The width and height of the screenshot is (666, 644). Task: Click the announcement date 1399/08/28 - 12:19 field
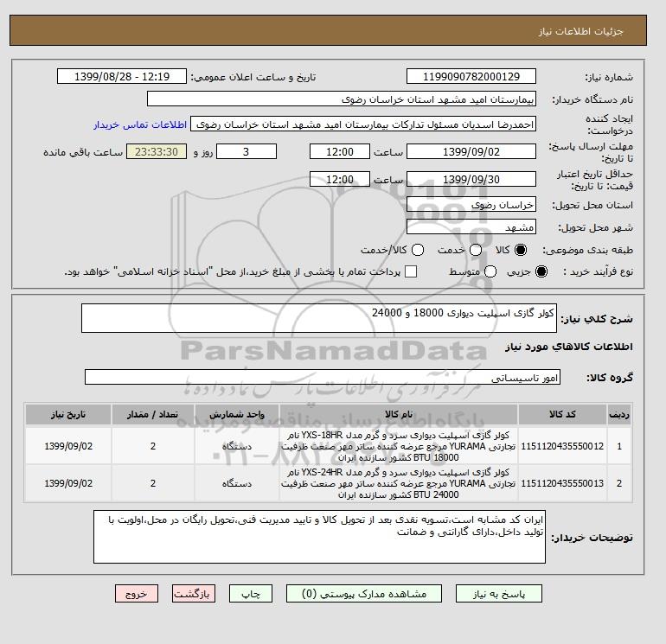pos(122,76)
